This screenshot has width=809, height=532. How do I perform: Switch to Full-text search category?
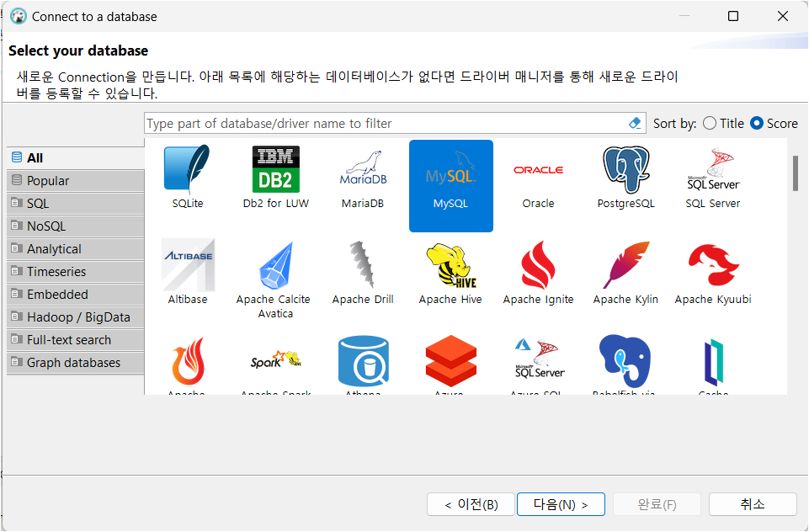[x=75, y=339]
